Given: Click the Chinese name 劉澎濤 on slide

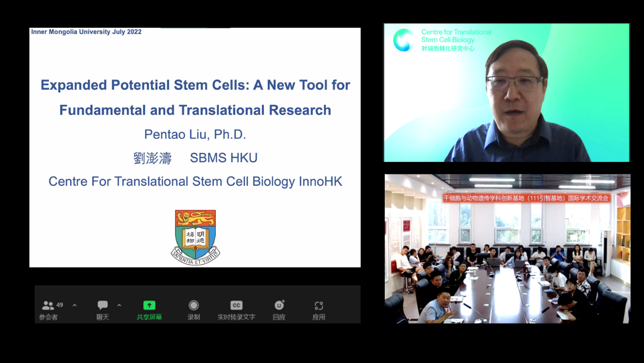Looking at the screenshot, I should click(x=152, y=158).
